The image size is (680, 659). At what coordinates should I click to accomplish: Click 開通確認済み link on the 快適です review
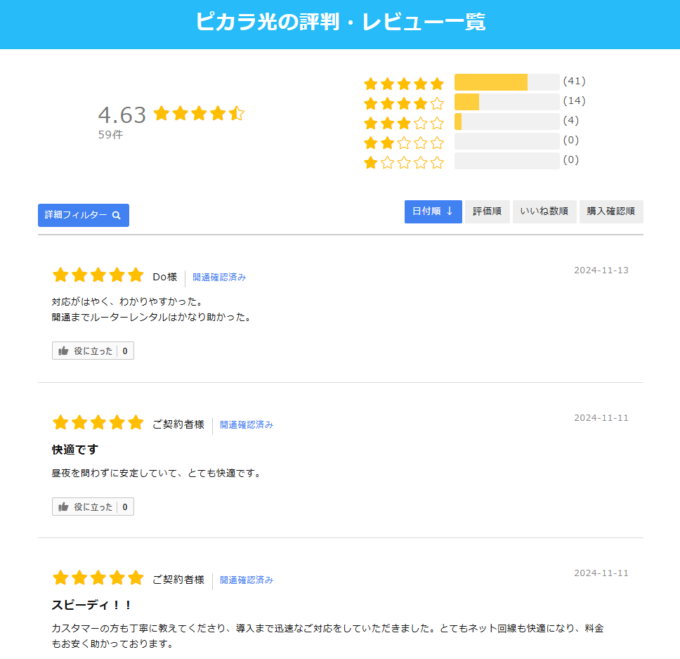tap(246, 425)
